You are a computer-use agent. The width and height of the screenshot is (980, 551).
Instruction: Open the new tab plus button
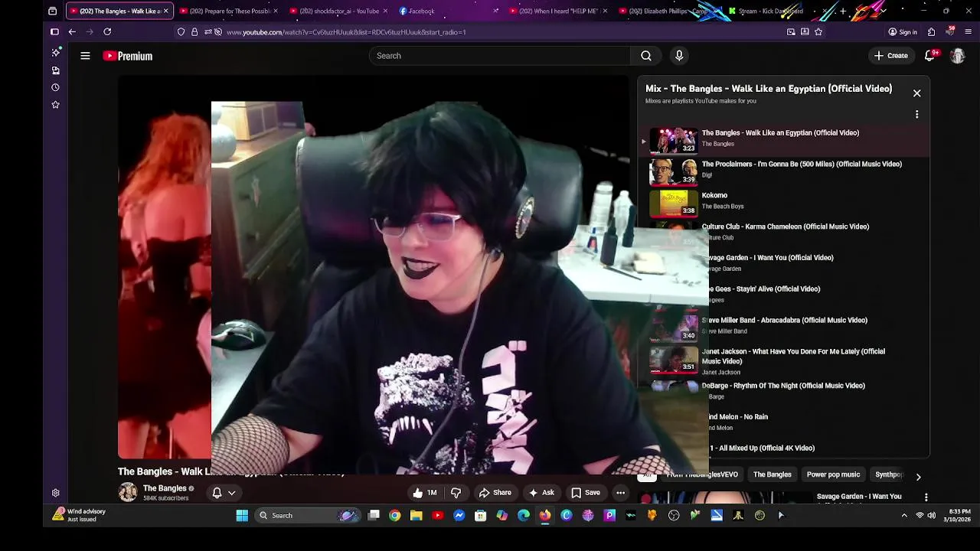click(843, 11)
